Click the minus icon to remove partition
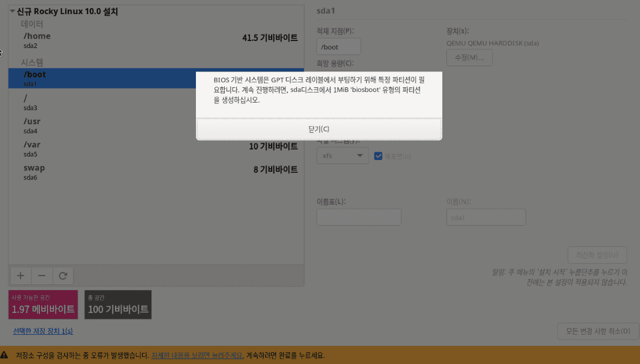The height and width of the screenshot is (364, 640). 42,275
